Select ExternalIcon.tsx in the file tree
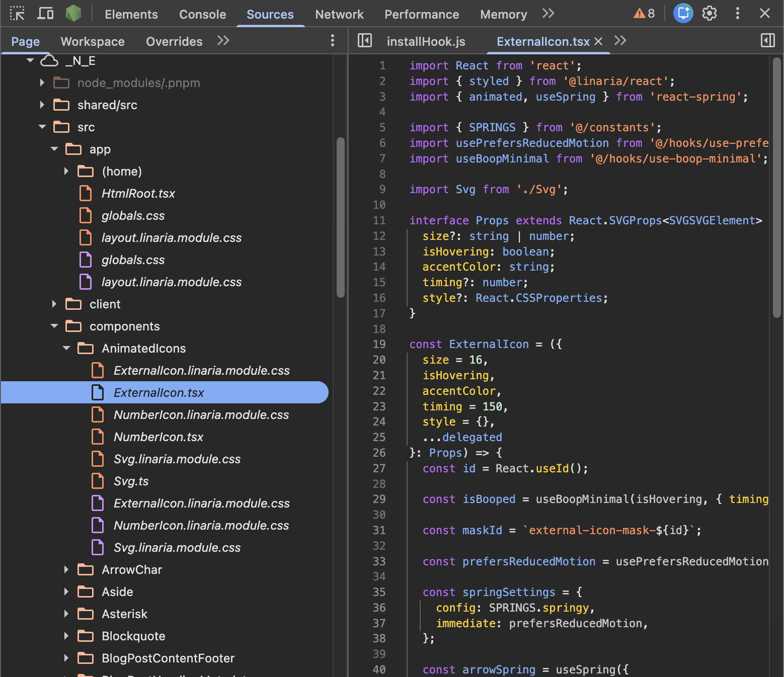The width and height of the screenshot is (784, 677). tap(165, 392)
